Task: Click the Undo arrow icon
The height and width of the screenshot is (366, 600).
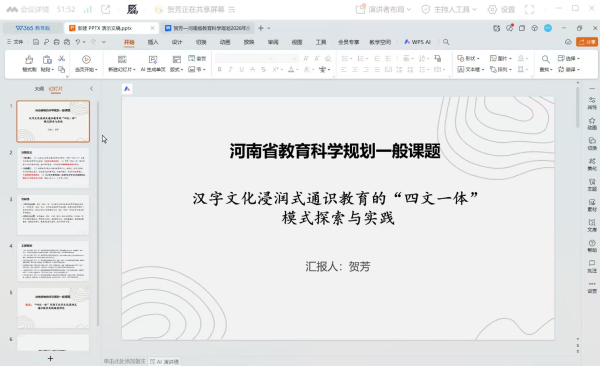Action: click(x=78, y=42)
